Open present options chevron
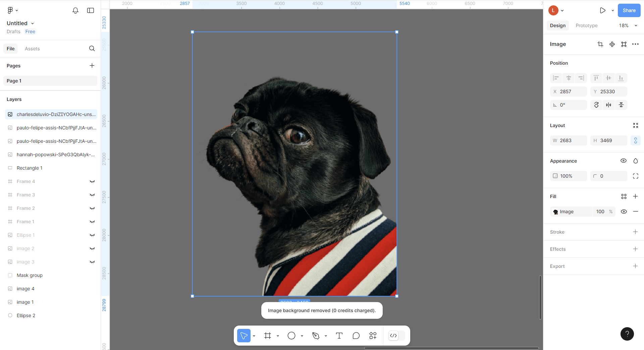The height and width of the screenshot is (350, 644). (612, 10)
